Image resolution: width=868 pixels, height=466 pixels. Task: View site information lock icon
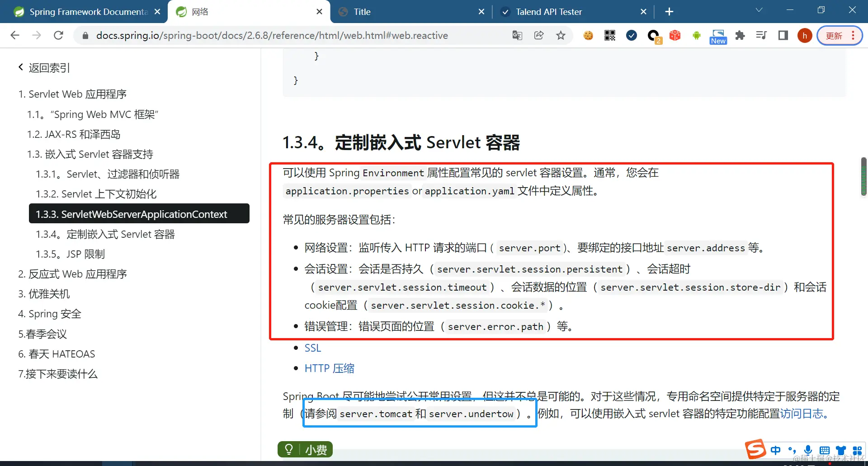click(x=85, y=35)
